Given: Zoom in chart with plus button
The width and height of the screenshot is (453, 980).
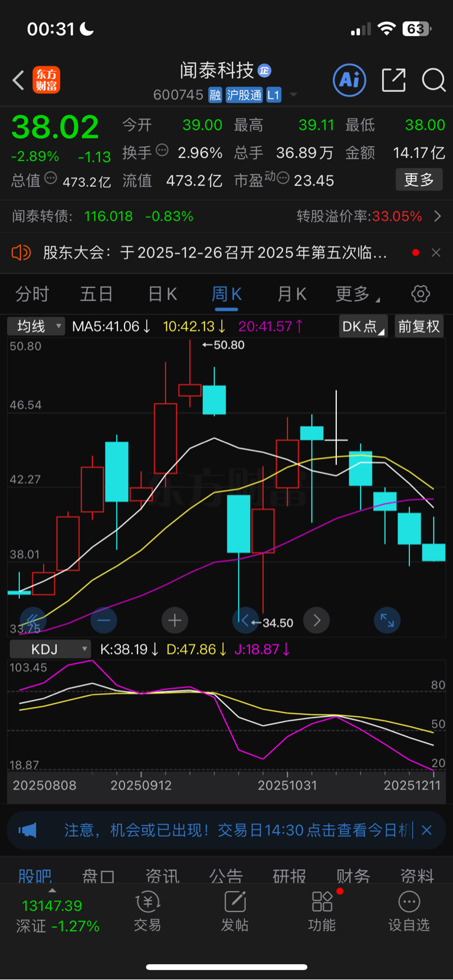Looking at the screenshot, I should click(x=175, y=620).
